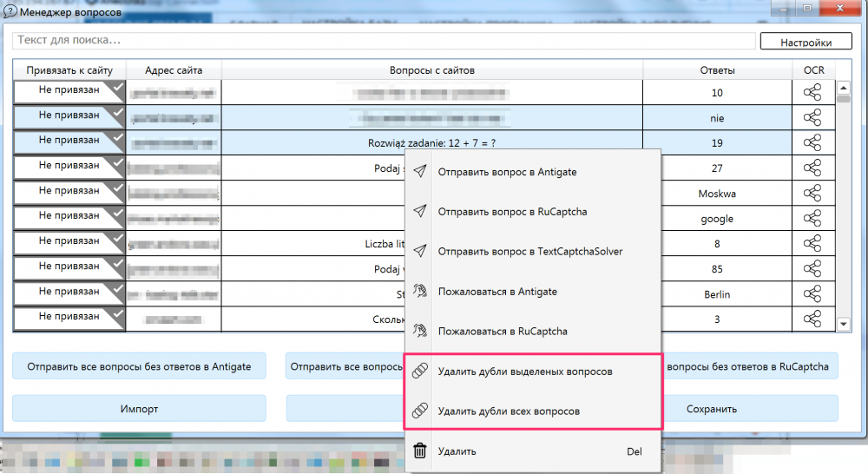Toggle Не привязан in row with answer nie
Screen dimensions: 868x474
coord(69,117)
